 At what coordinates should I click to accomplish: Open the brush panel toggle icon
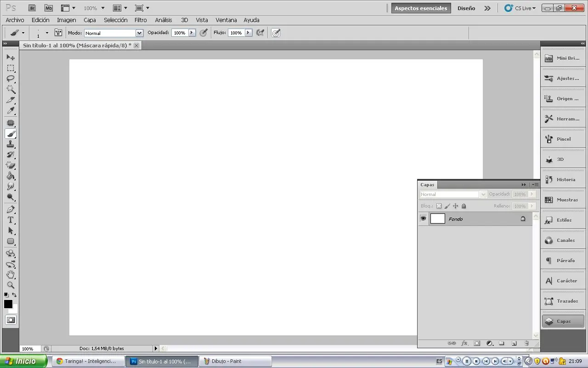58,33
